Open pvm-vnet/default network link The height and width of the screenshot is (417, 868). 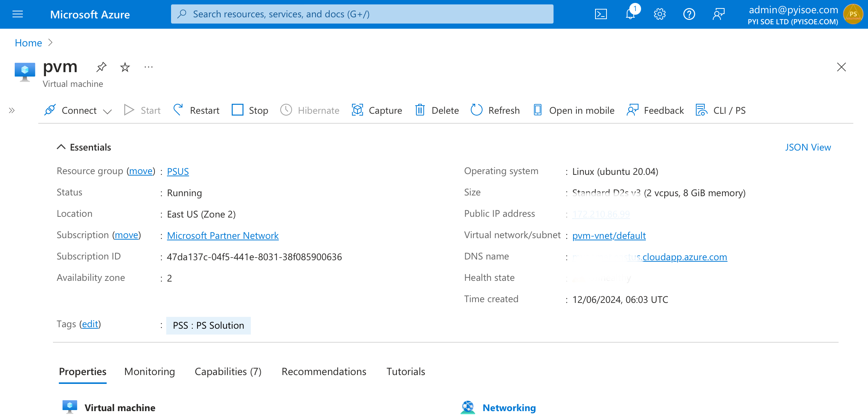click(609, 236)
